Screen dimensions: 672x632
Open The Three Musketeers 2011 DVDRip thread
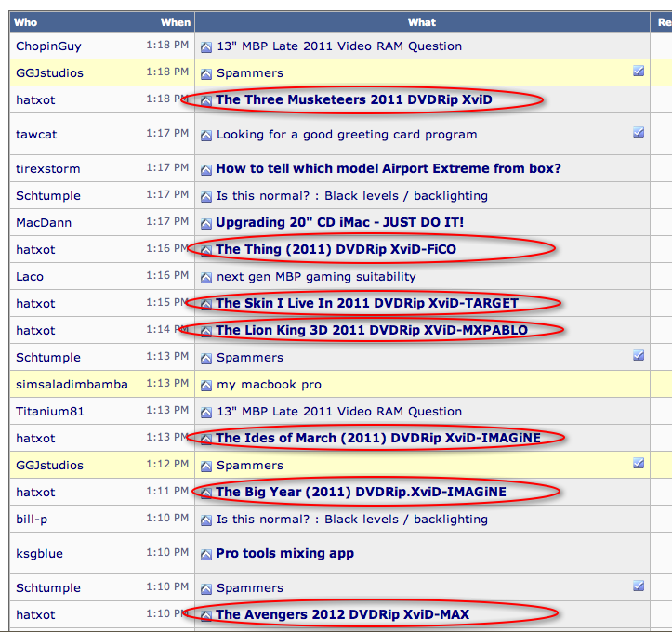pyautogui.click(x=354, y=99)
